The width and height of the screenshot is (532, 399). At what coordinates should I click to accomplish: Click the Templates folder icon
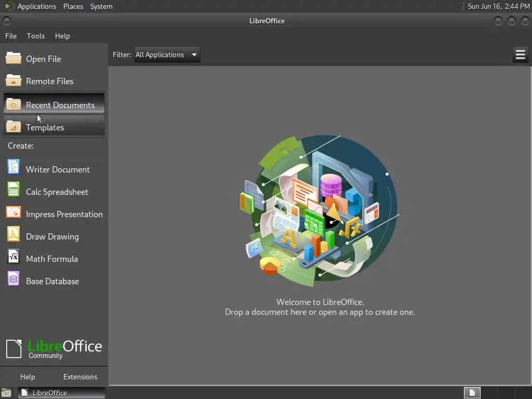14,126
